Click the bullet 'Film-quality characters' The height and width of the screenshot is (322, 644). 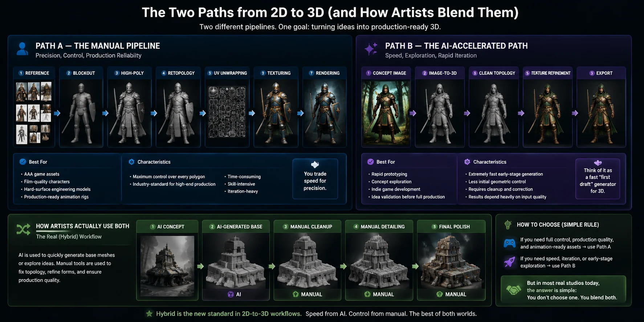pos(47,182)
